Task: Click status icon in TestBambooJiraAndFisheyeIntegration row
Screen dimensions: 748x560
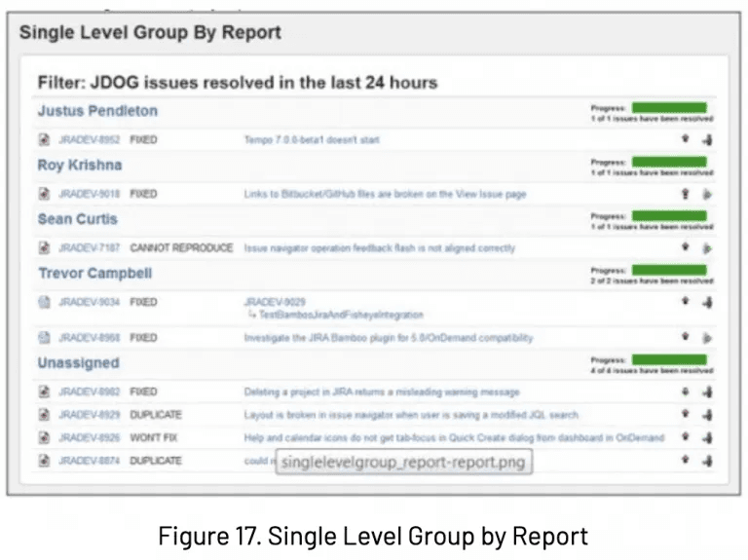Action: [707, 302]
